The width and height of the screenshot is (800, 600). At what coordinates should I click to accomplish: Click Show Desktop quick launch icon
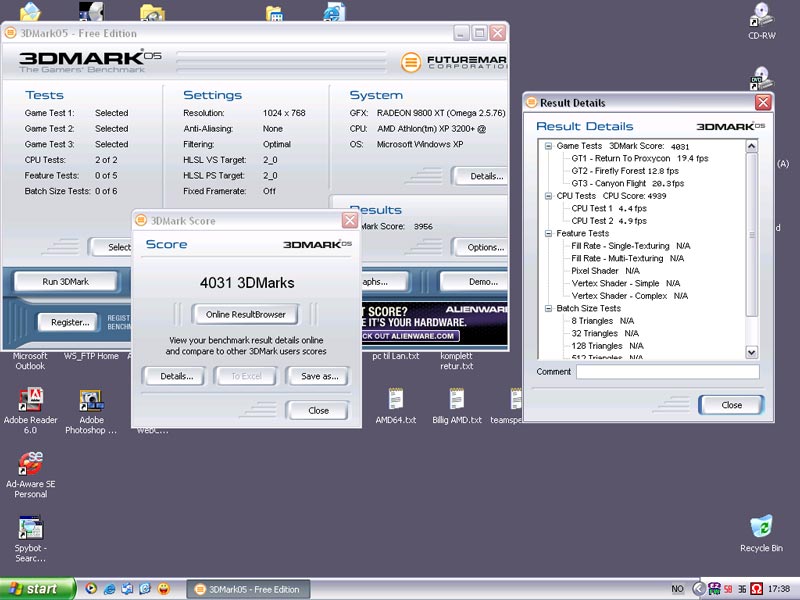128,589
